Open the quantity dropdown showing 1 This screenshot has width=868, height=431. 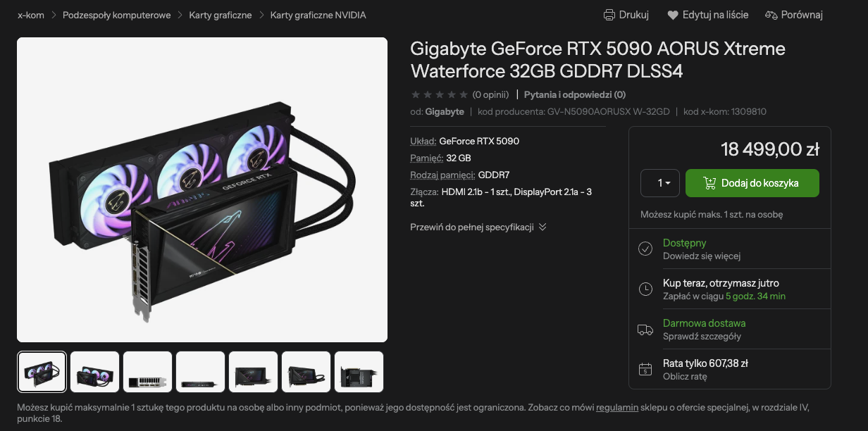tap(660, 183)
